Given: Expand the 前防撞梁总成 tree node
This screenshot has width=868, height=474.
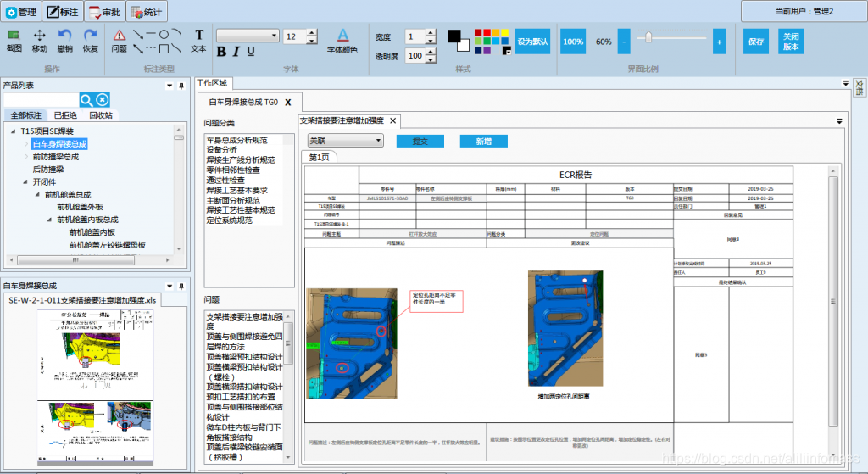Looking at the screenshot, I should click(x=26, y=157).
